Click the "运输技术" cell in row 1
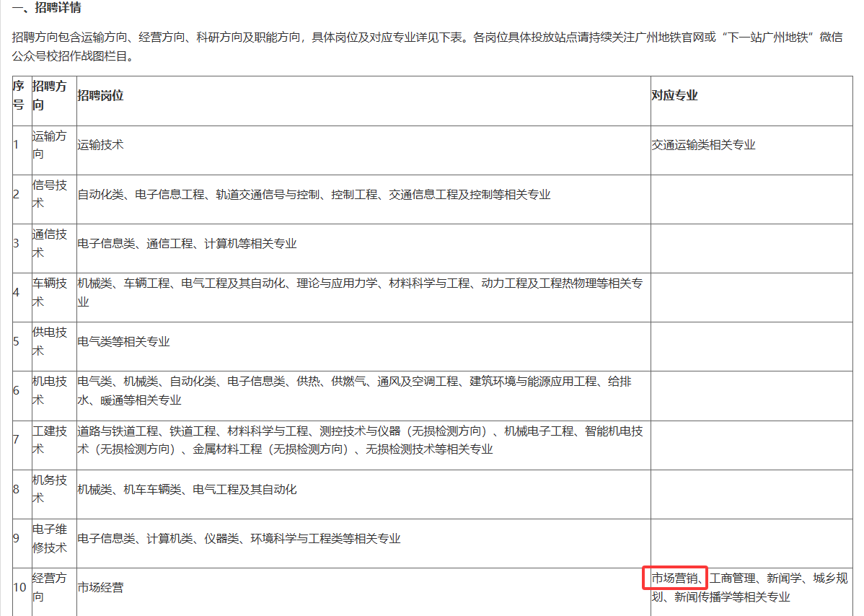864x616 pixels. coord(100,144)
